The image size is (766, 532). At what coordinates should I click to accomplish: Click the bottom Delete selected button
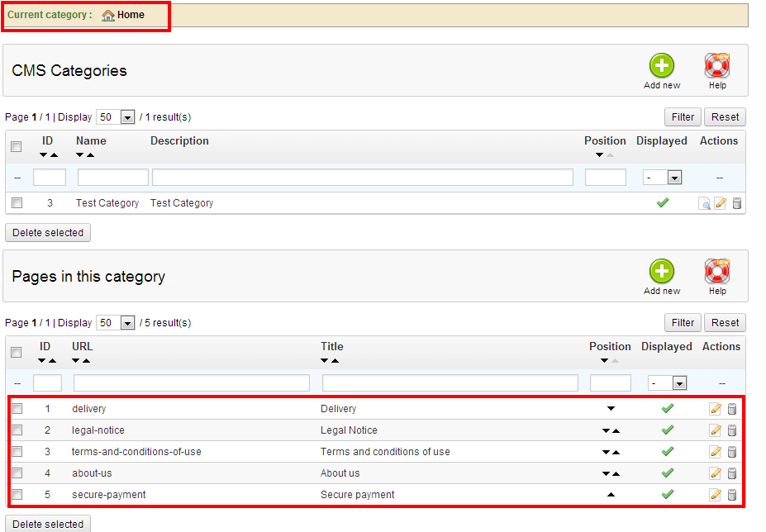tap(48, 524)
